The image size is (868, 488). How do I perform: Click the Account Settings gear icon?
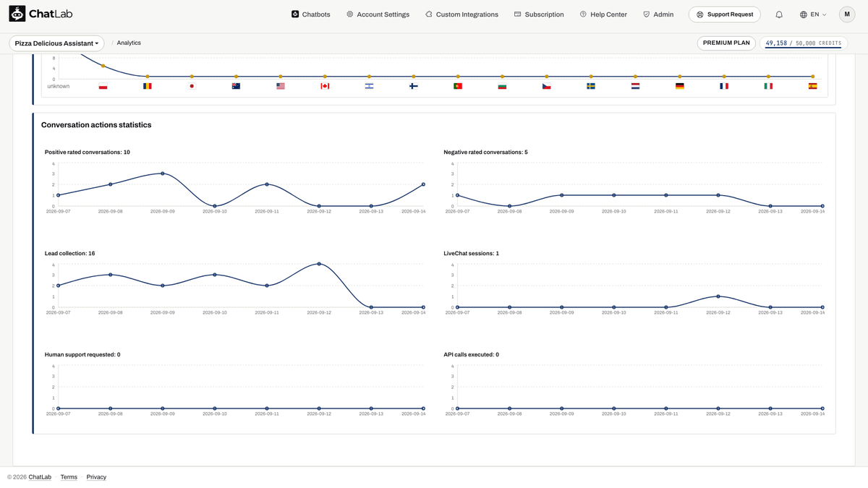click(x=350, y=14)
